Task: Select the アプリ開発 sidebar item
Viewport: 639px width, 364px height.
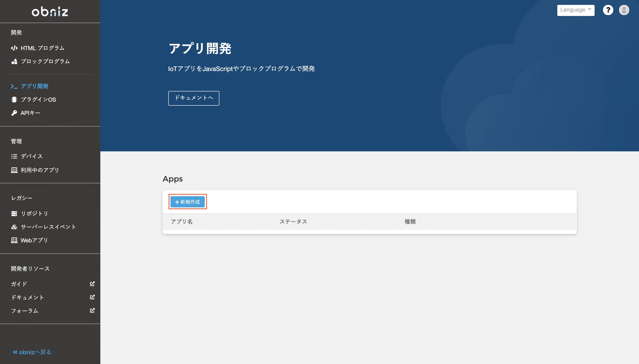Action: pos(35,86)
